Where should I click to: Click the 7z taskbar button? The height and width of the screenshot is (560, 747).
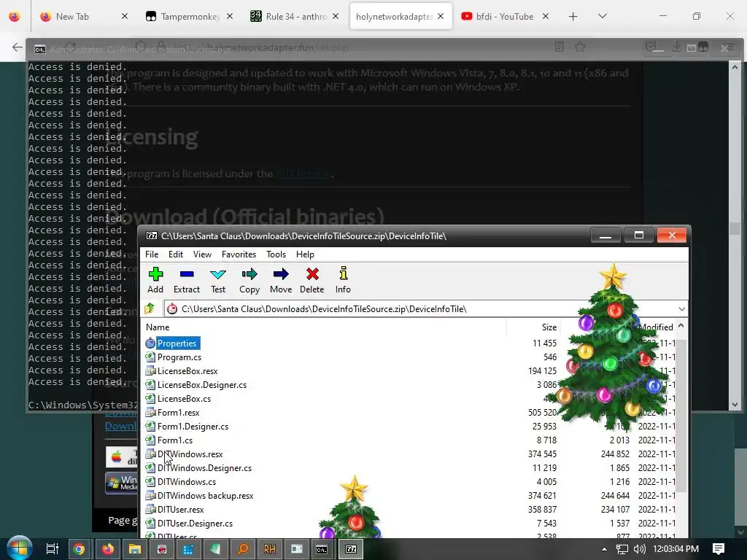click(351, 548)
